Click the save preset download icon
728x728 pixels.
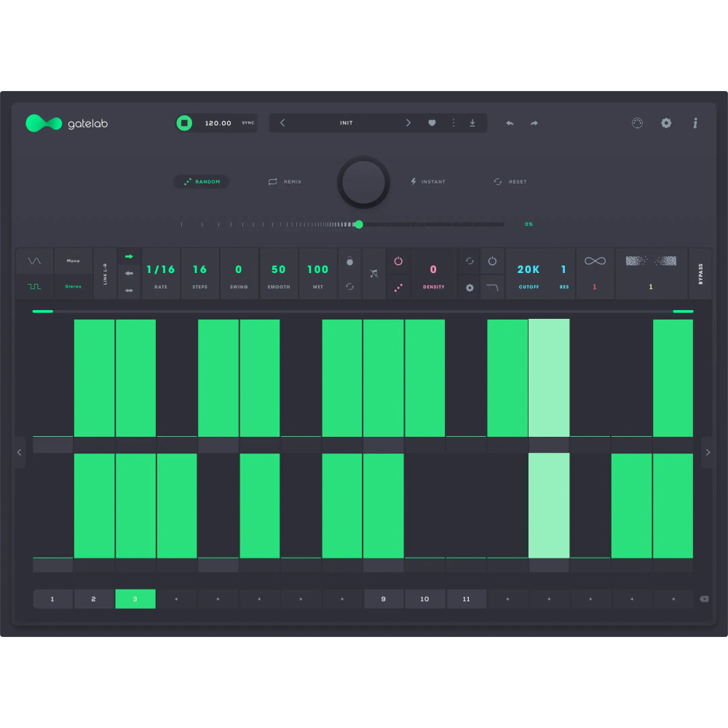pyautogui.click(x=472, y=123)
